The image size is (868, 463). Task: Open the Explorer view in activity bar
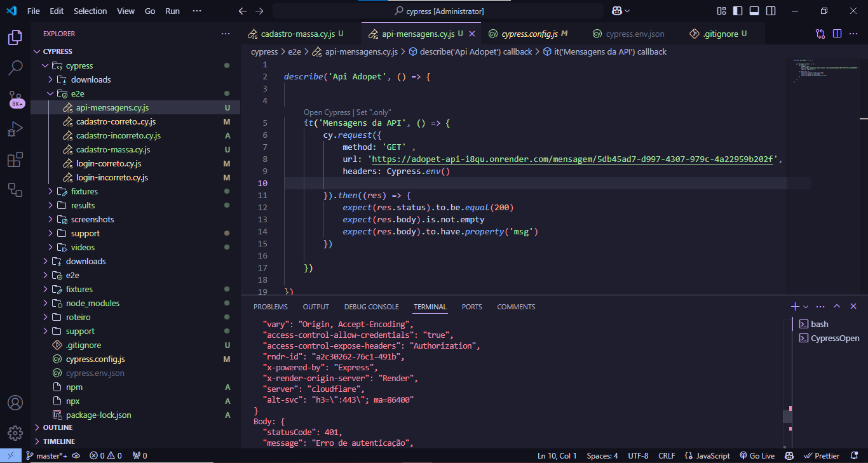click(15, 37)
